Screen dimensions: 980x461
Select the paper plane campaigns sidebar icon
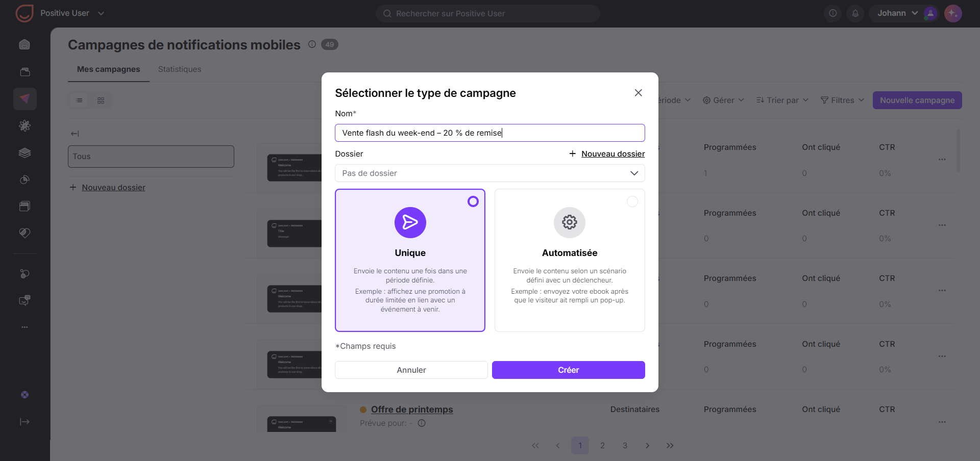click(x=24, y=99)
